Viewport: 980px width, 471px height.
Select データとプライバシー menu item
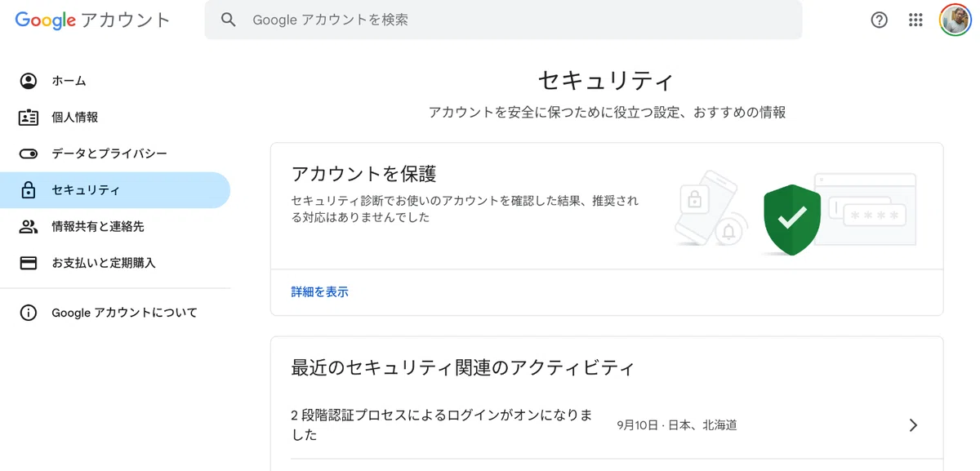pos(115,153)
